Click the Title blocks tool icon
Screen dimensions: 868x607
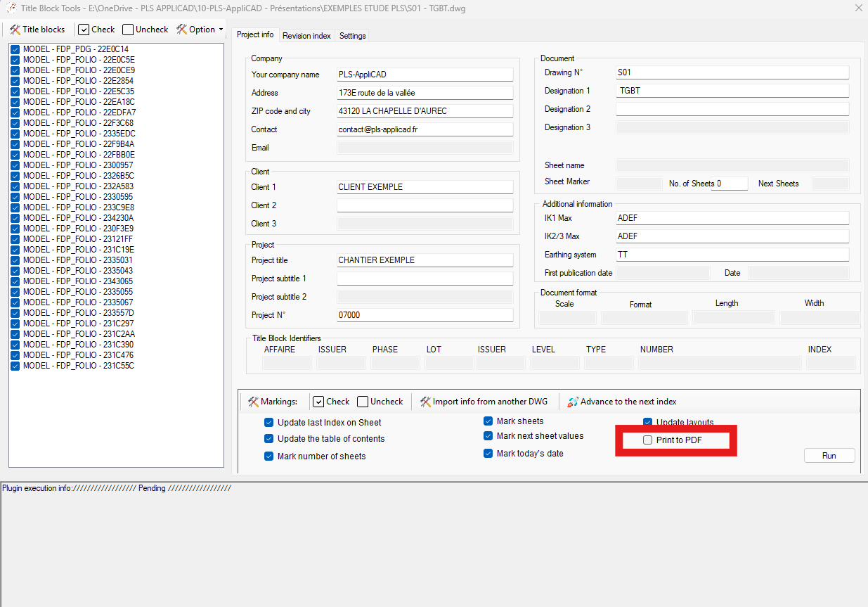click(15, 30)
